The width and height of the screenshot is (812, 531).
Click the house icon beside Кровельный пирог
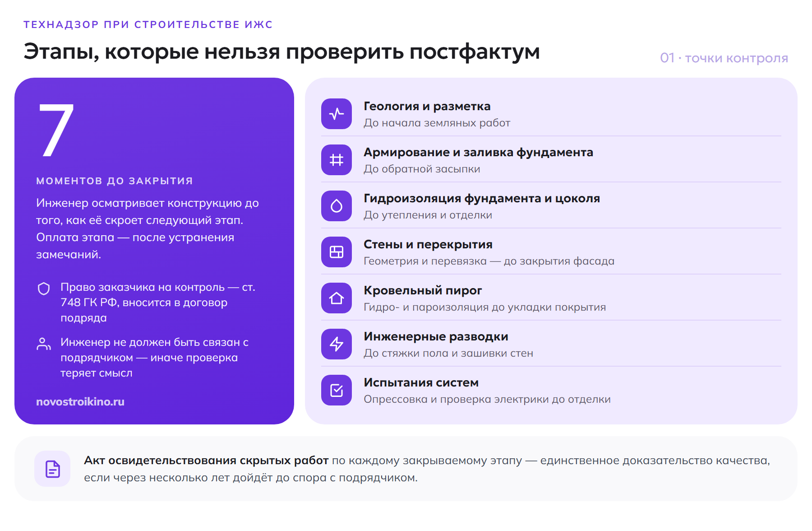coord(337,298)
